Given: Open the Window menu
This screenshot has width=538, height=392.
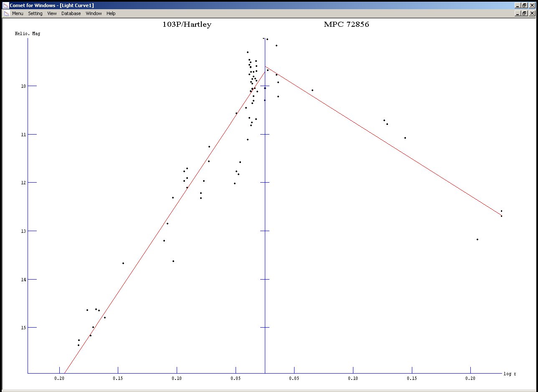Looking at the screenshot, I should [94, 13].
